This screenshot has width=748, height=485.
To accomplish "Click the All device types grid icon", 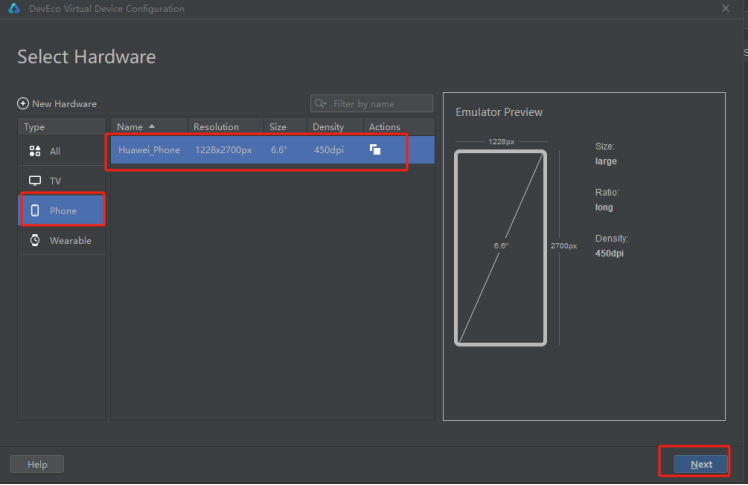I will [35, 151].
